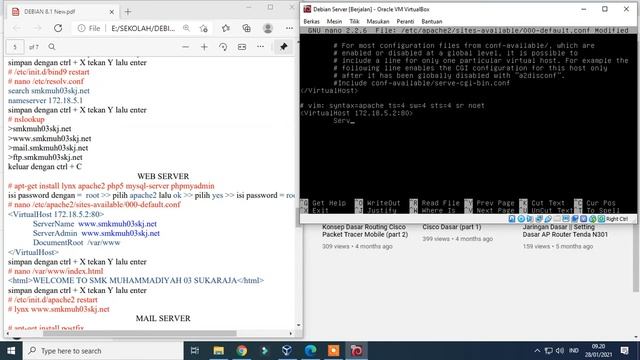Switch IND input language indicator
This screenshot has width=640, height=360.
(574, 351)
